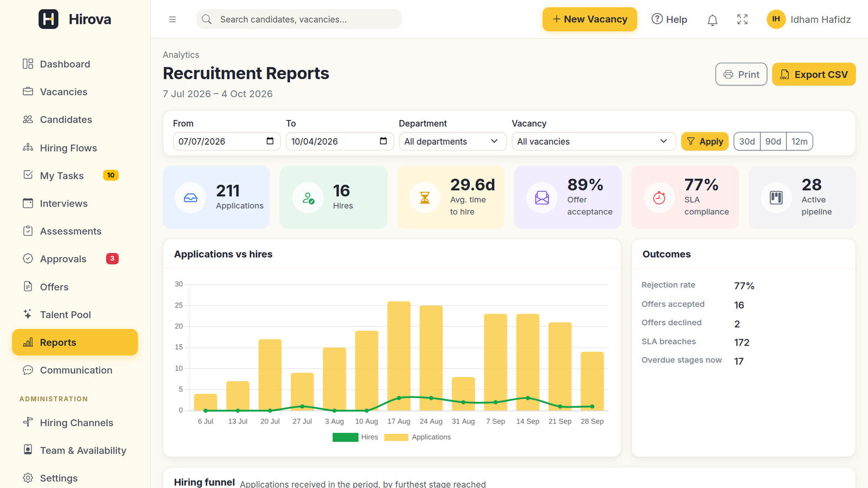Apply the report filters
Viewport: 868px width, 488px height.
tap(705, 141)
